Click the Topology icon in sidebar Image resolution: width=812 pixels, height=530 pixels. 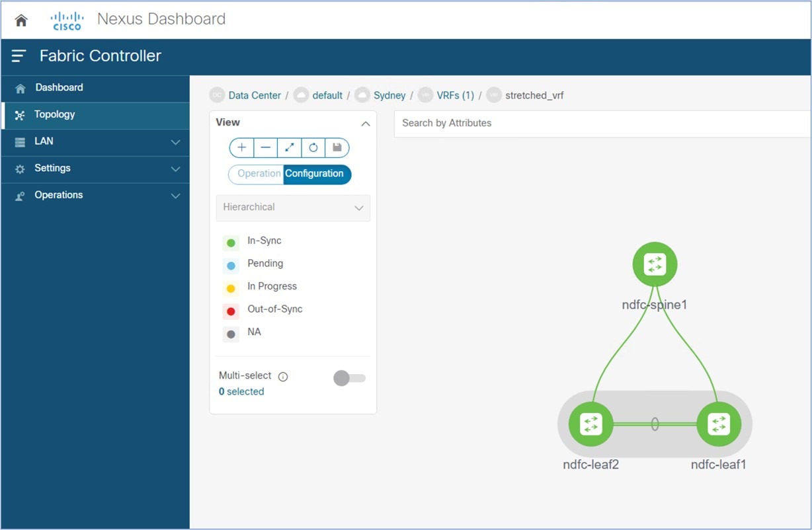click(x=20, y=115)
